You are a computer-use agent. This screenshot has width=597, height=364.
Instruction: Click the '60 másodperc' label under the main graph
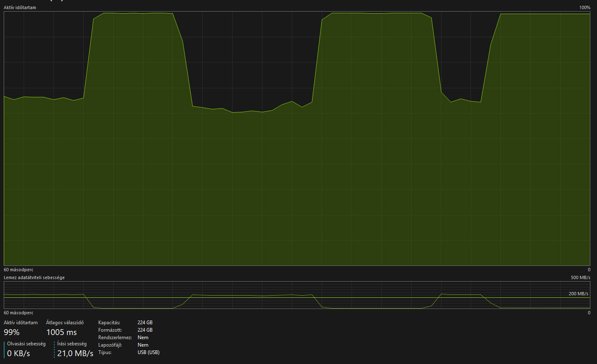[x=19, y=270]
